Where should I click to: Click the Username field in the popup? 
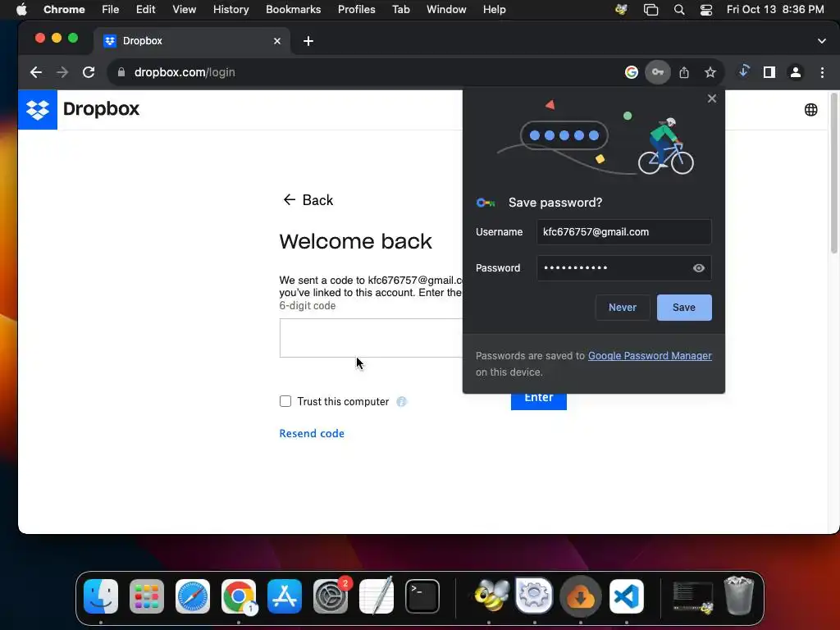(624, 232)
